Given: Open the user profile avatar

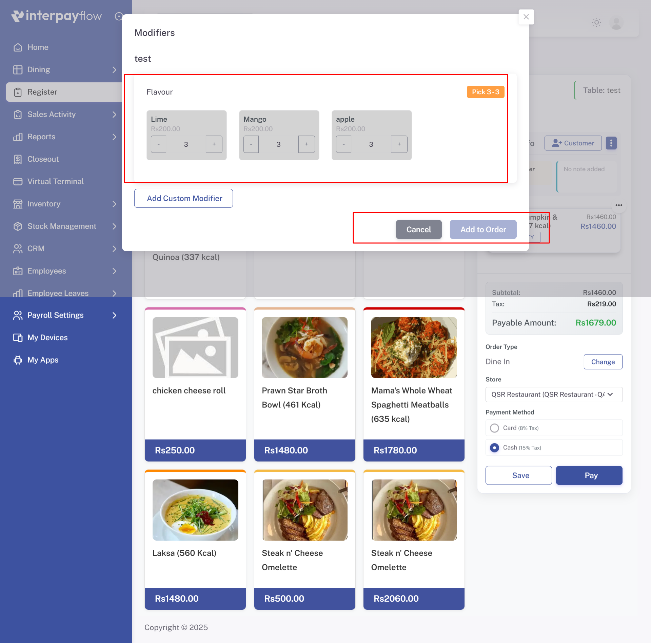Looking at the screenshot, I should click(x=616, y=23).
